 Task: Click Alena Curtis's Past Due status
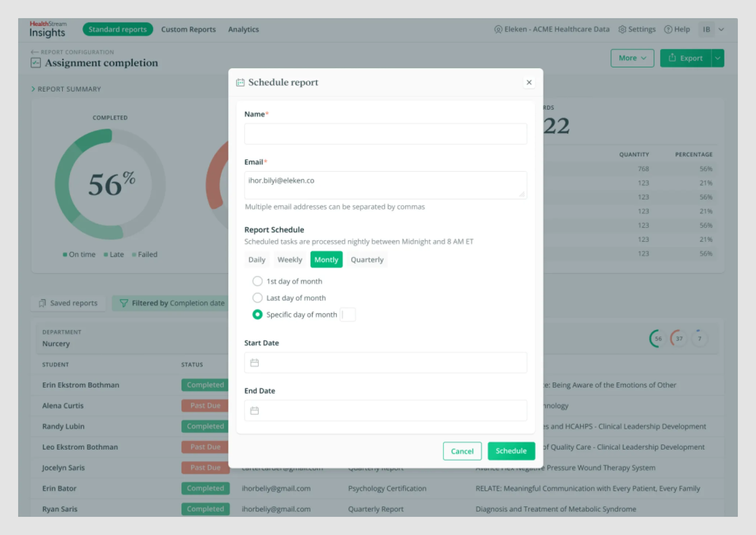(205, 405)
